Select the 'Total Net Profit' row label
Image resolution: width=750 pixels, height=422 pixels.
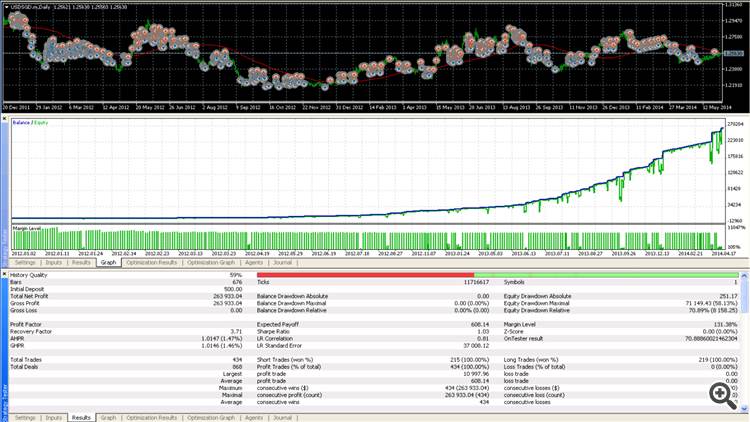tap(29, 296)
